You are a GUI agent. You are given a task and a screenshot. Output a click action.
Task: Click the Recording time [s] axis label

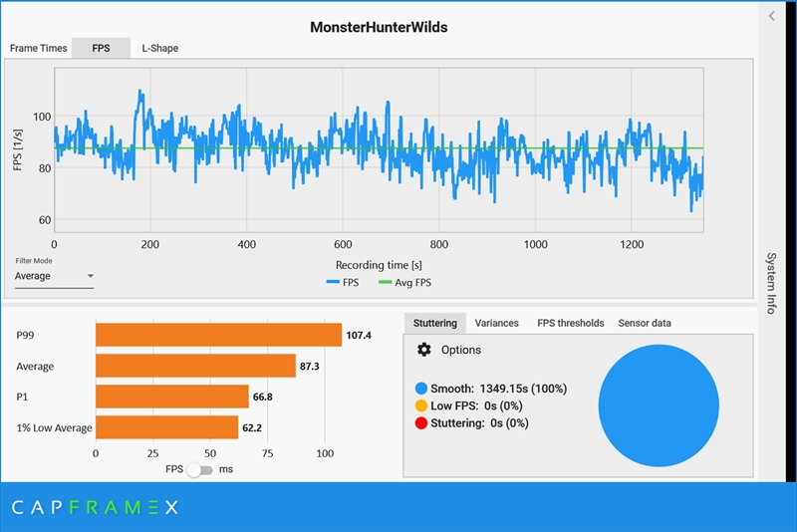coord(379,265)
